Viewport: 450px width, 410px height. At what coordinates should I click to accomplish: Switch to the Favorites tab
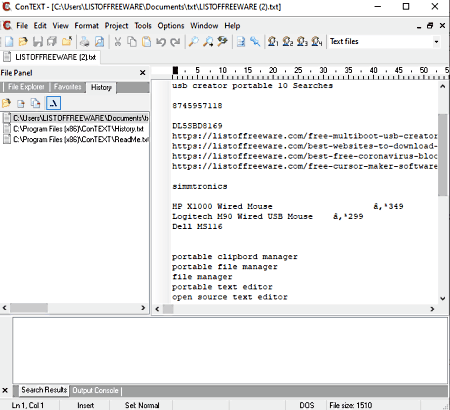point(68,87)
